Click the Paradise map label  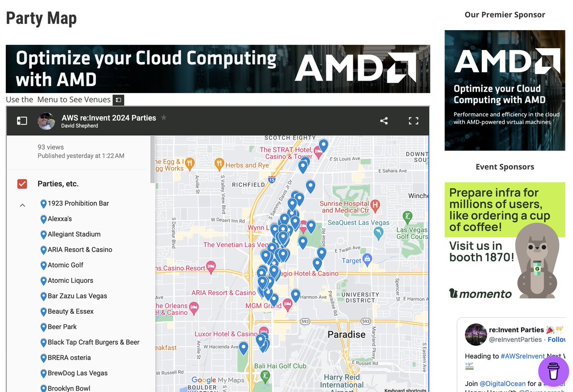[346, 334]
